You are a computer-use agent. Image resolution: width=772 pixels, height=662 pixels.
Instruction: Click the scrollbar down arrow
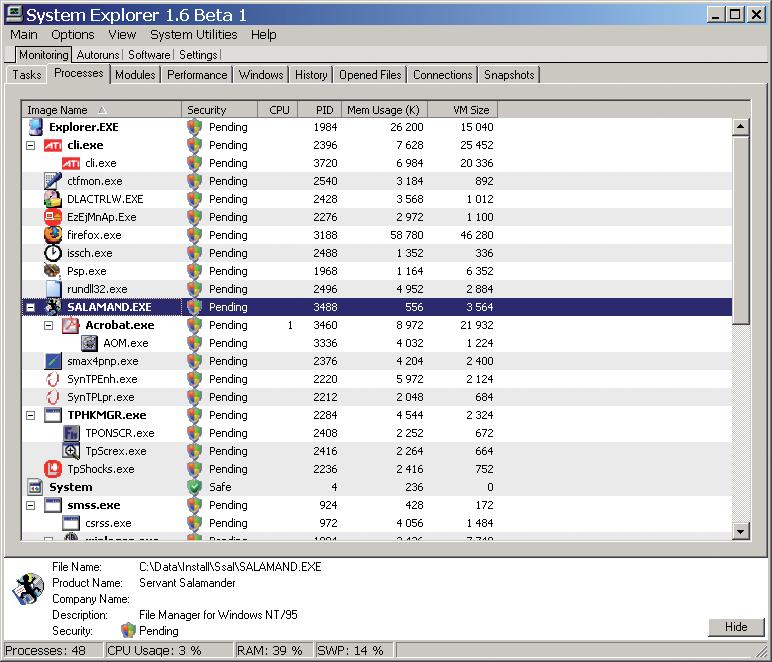point(740,531)
